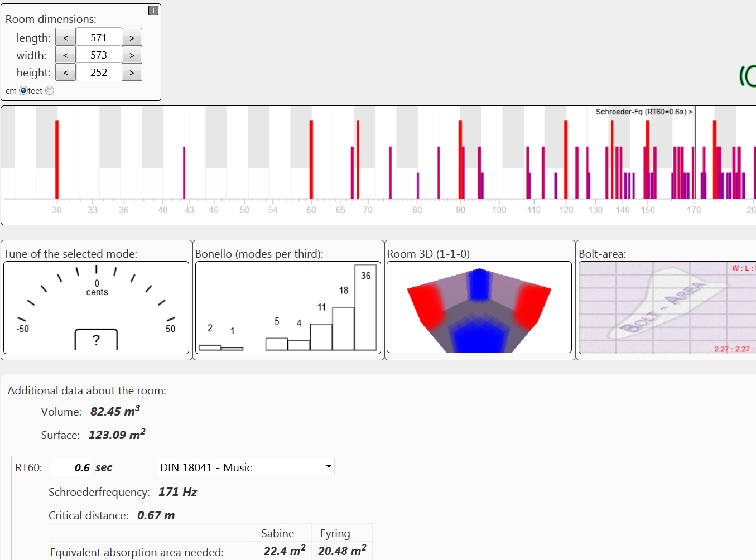The height and width of the screenshot is (560, 756).
Task: Decrease room length with left arrow
Action: tap(65, 38)
